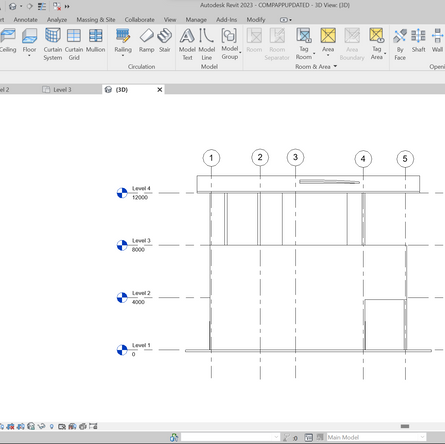Viewport: 445px width, 444px height.
Task: Select the Tag Area tool
Action: 377,43
